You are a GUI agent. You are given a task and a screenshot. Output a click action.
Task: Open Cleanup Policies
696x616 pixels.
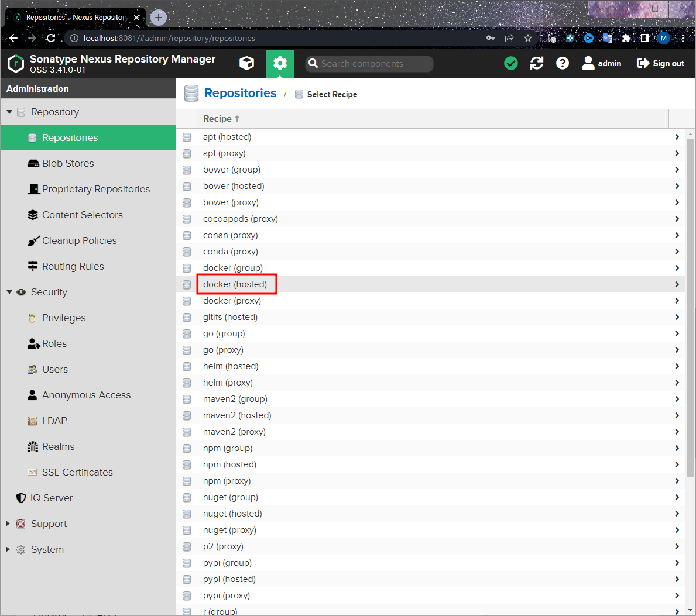(x=72, y=240)
